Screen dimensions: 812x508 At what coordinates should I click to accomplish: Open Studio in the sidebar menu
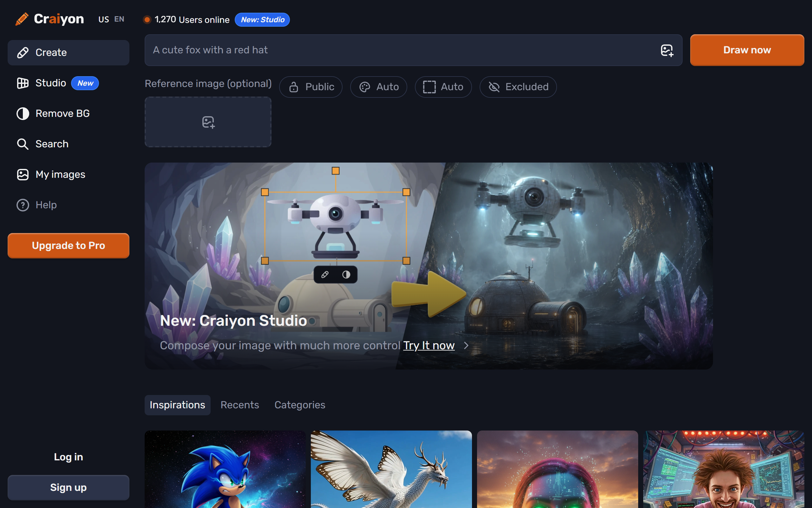(69, 83)
